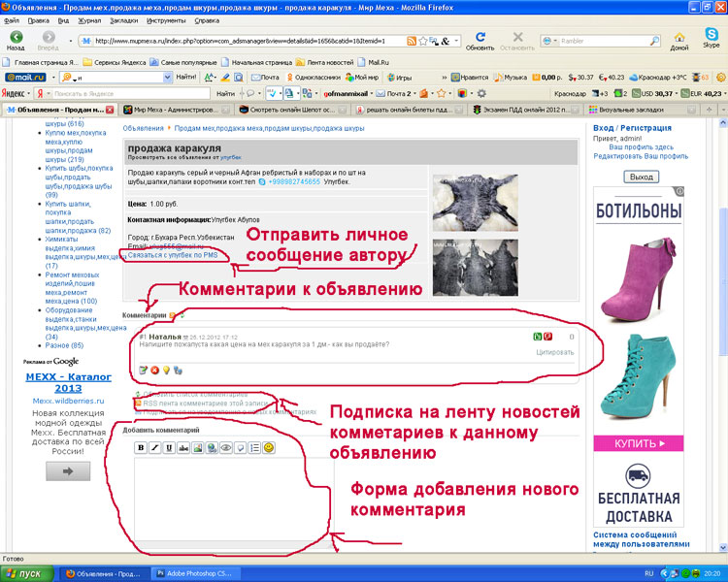Click the Выход logout button
Screen dimensions: 728x582
642,177
